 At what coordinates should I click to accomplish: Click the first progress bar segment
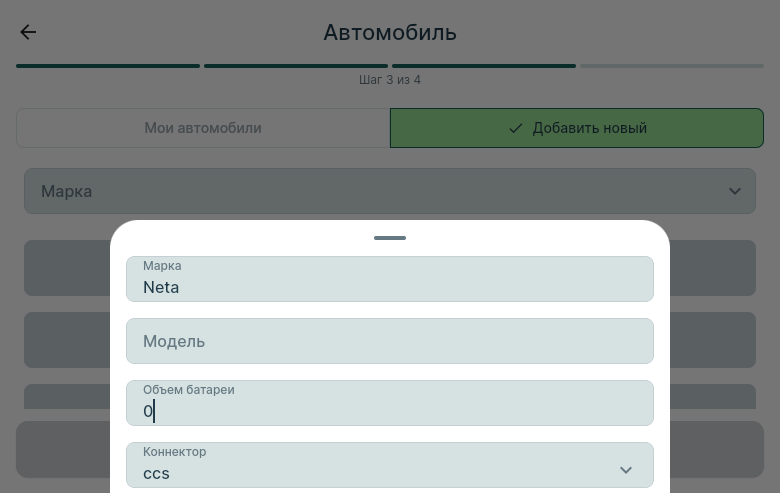tap(108, 66)
